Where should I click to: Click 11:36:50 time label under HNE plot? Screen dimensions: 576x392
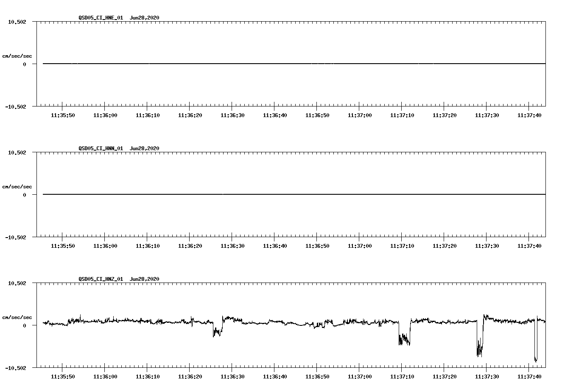pyautogui.click(x=317, y=115)
